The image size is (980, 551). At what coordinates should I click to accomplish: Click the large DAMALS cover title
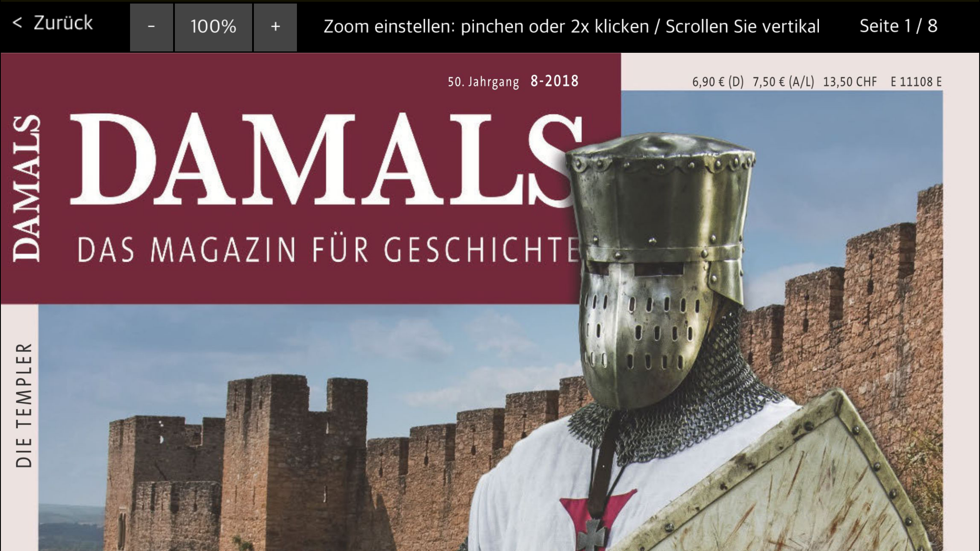pos(326,160)
